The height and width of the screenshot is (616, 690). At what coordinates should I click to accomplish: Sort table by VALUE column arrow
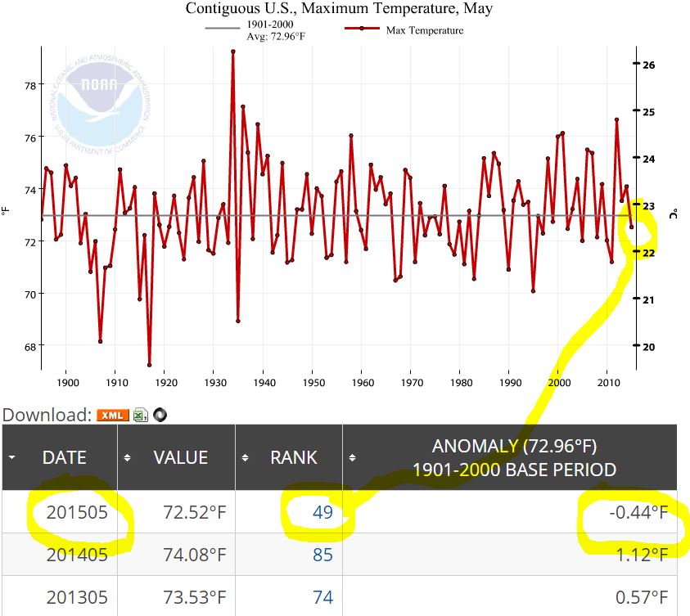coord(127,457)
